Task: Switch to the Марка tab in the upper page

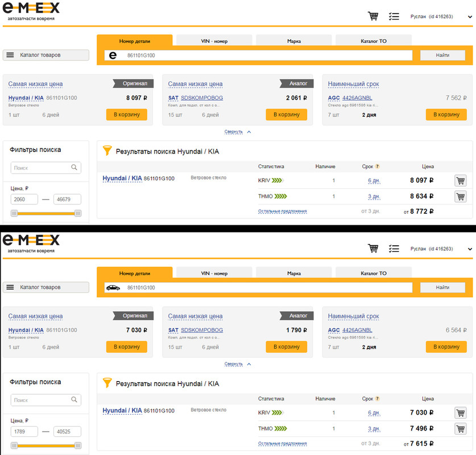Action: coord(294,41)
